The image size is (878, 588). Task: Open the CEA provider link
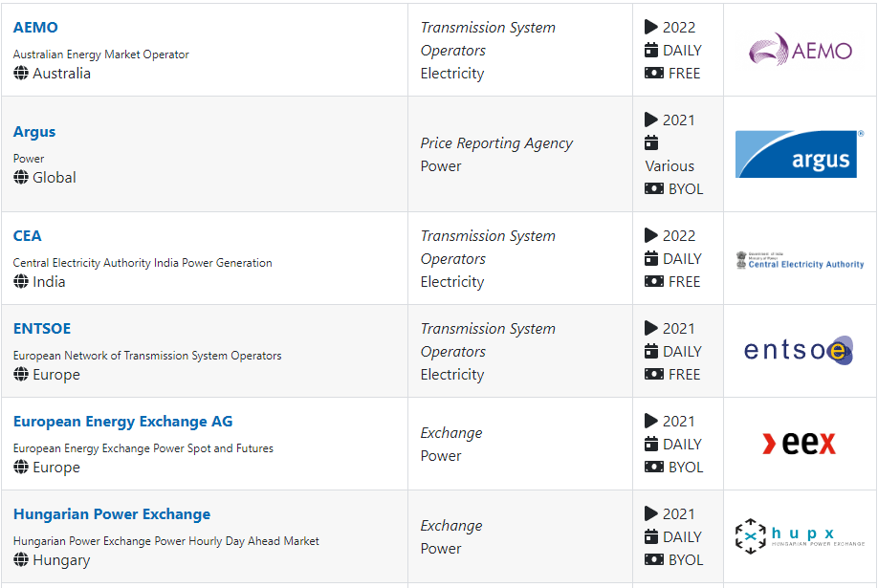(28, 236)
